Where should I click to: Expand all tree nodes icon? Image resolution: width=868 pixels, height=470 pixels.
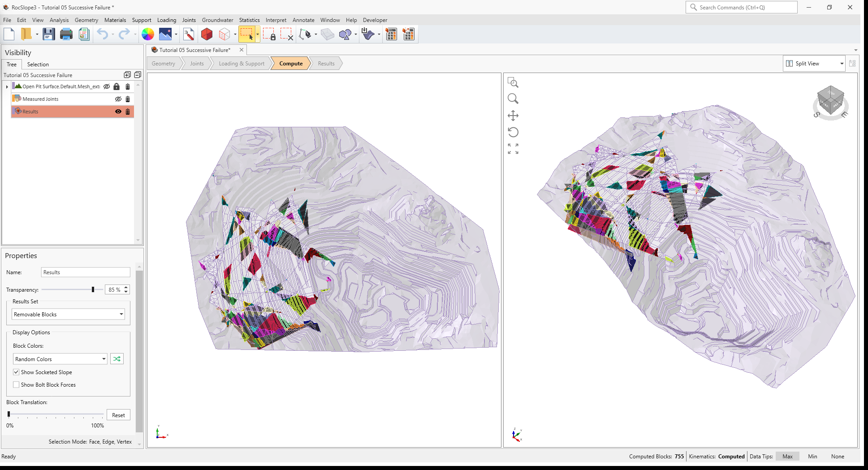pos(127,75)
